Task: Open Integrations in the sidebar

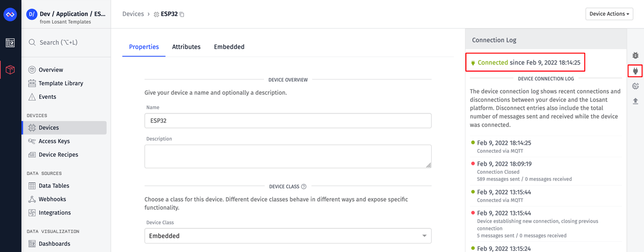Action: [55, 213]
